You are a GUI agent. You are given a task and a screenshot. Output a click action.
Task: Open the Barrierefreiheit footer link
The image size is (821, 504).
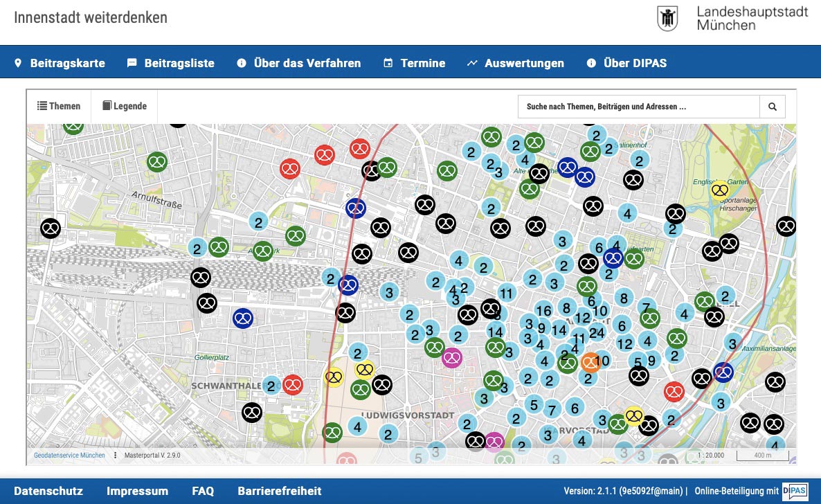pyautogui.click(x=280, y=491)
